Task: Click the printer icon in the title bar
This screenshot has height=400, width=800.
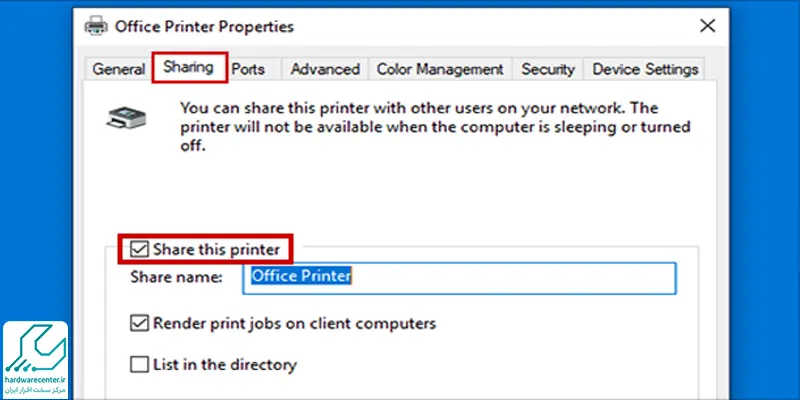Action: [x=96, y=26]
